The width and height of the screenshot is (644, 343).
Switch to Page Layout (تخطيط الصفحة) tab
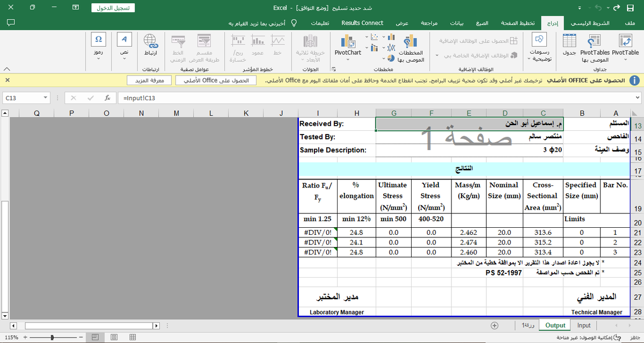point(517,23)
